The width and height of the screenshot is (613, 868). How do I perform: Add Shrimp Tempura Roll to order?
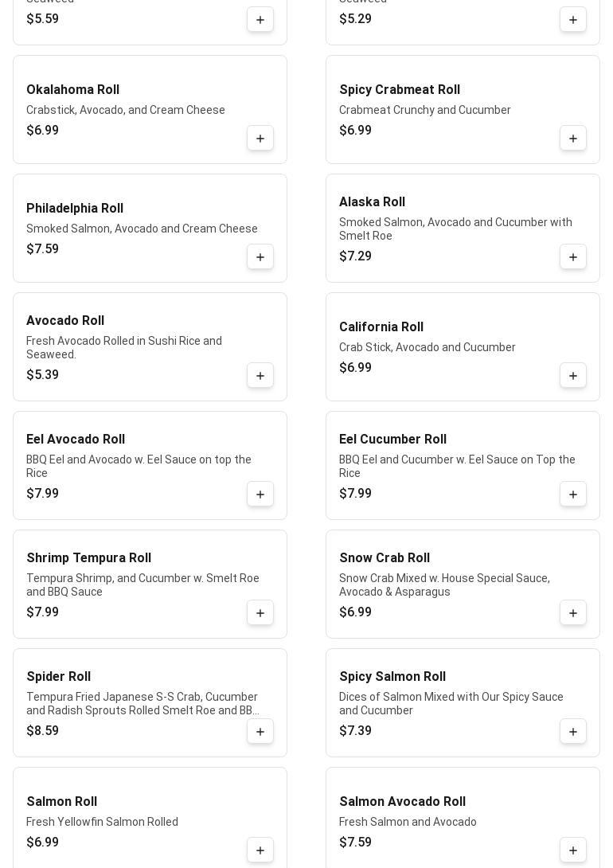[x=260, y=613]
